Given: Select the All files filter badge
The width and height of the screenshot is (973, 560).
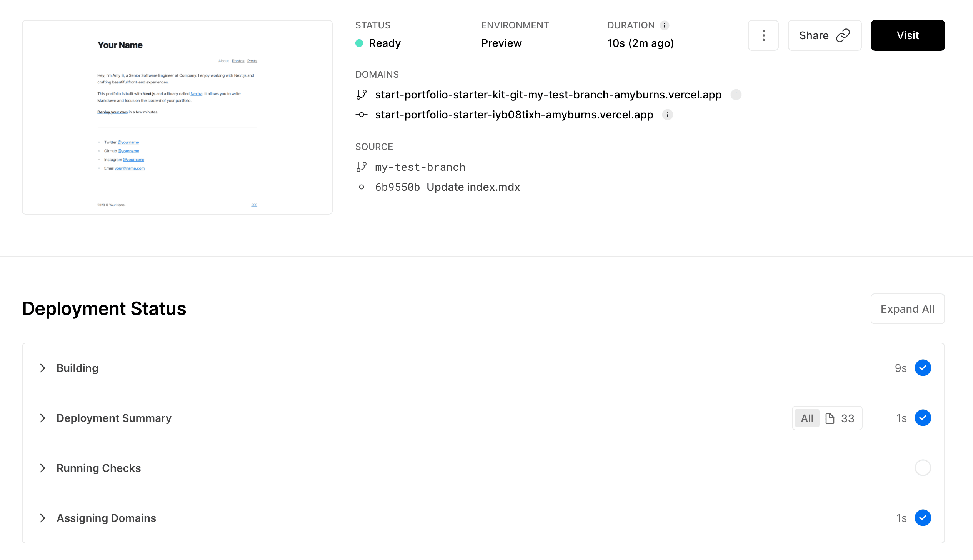Looking at the screenshot, I should (806, 418).
